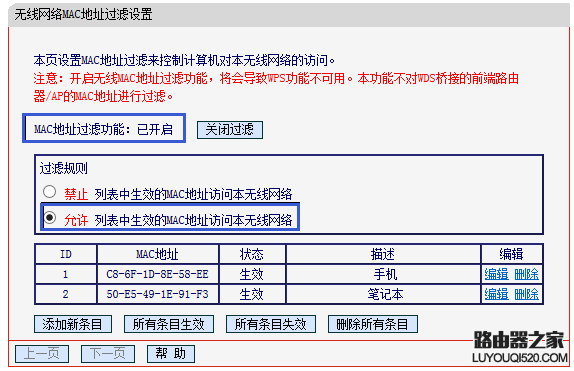Open the 帮助 help button

(171, 354)
